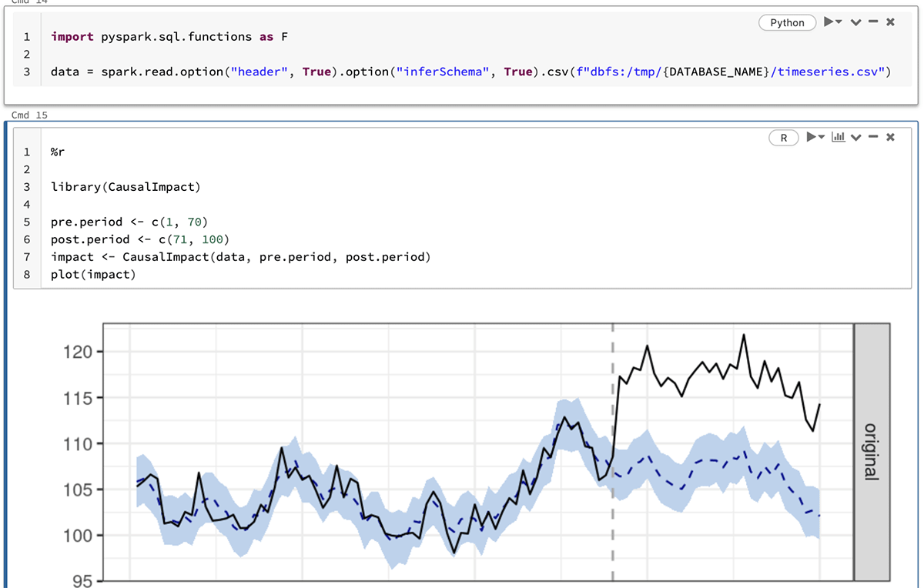The height and width of the screenshot is (588, 924).
Task: Click the R language badge
Action: [x=784, y=138]
